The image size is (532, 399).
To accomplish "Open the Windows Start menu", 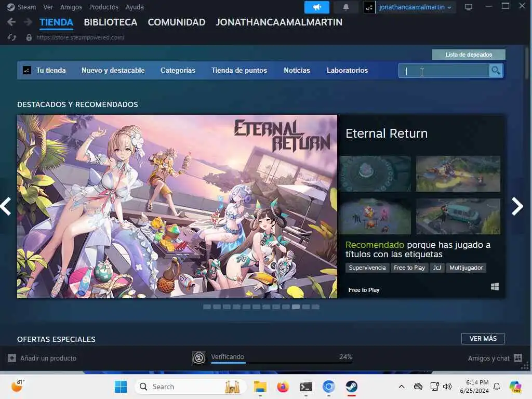I will click(121, 387).
